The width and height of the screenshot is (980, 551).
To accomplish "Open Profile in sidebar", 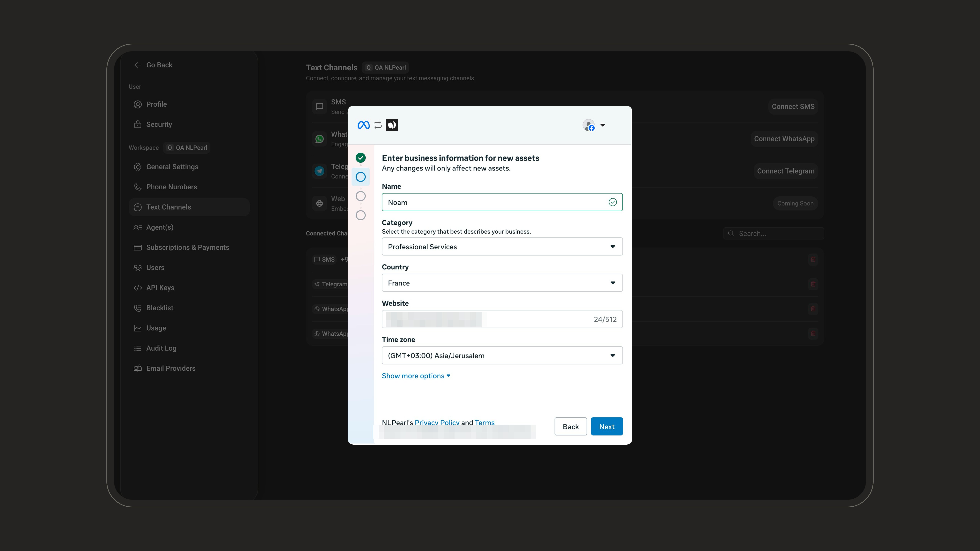I will 189,104.
